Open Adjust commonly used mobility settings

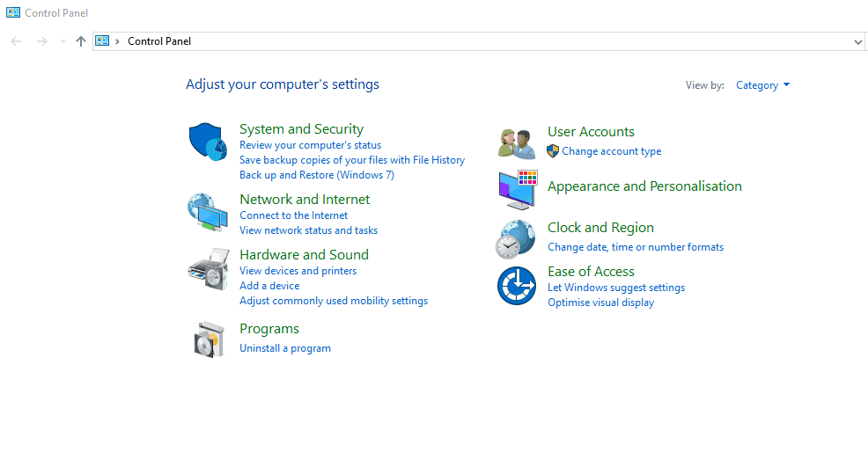(334, 301)
